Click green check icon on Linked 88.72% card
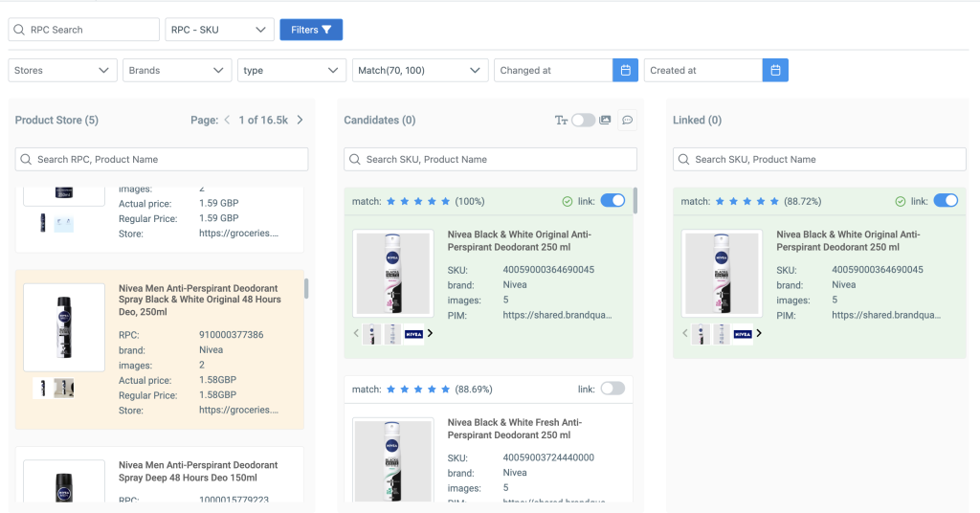 tap(900, 201)
